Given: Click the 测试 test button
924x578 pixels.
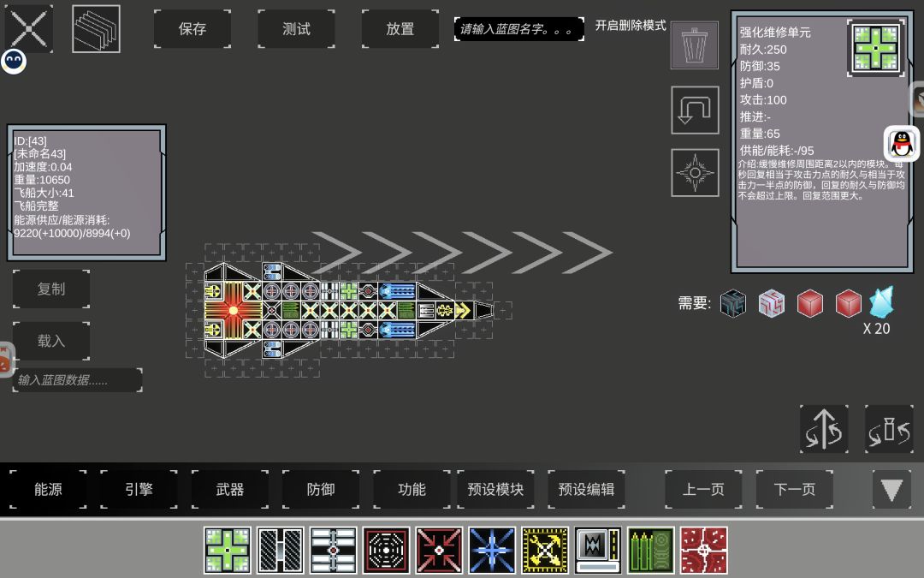Looking at the screenshot, I should click(x=296, y=29).
